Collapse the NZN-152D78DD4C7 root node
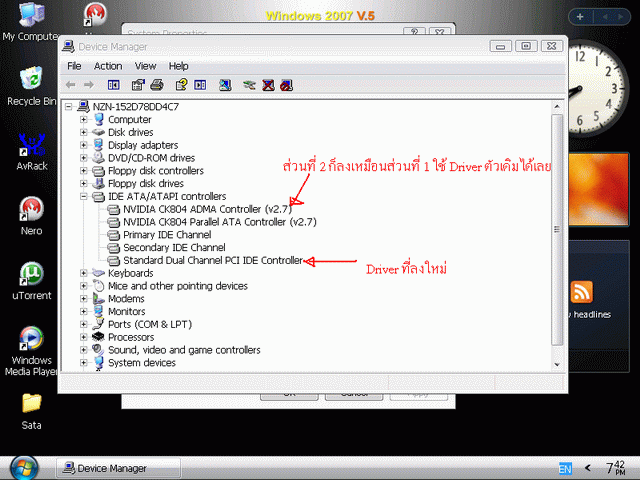 tap(69, 107)
